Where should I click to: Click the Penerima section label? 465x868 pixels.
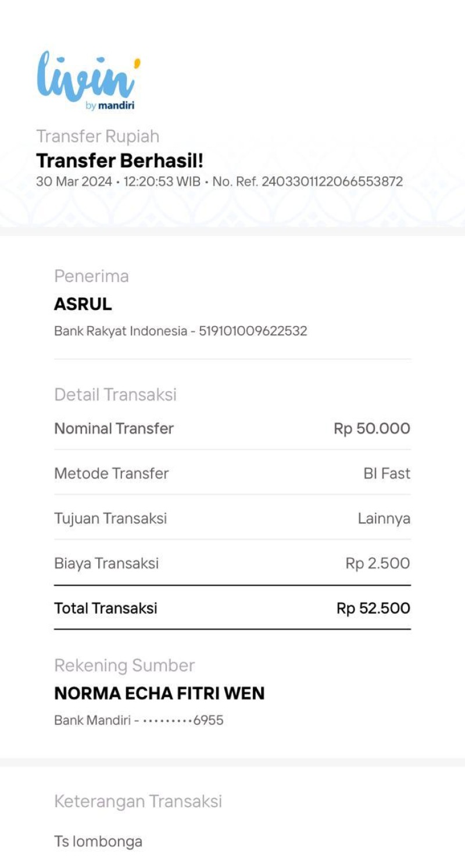click(91, 276)
